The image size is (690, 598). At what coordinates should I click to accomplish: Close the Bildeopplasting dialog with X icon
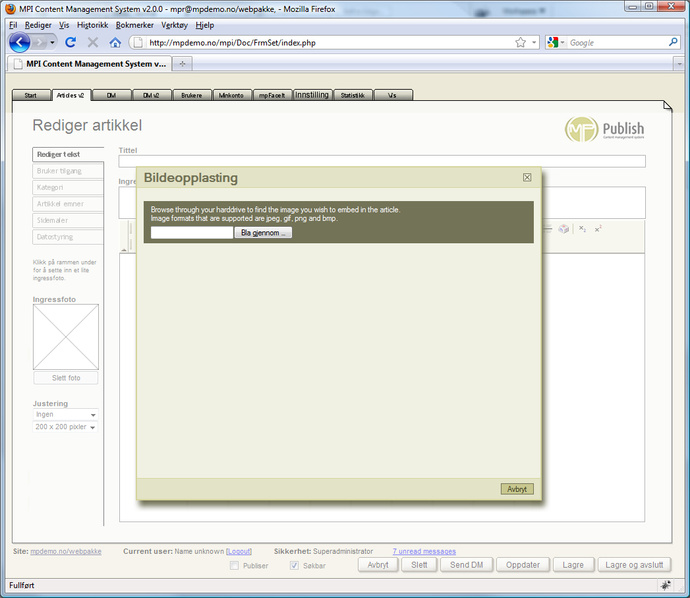point(527,178)
